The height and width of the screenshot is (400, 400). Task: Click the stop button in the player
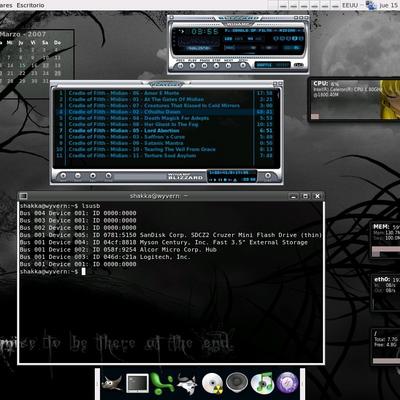point(216,66)
